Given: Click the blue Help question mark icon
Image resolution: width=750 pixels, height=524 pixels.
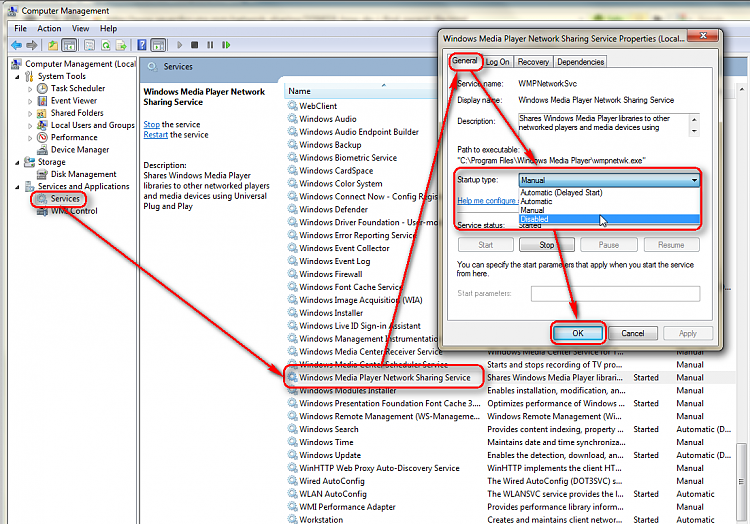Looking at the screenshot, I should pos(142,45).
